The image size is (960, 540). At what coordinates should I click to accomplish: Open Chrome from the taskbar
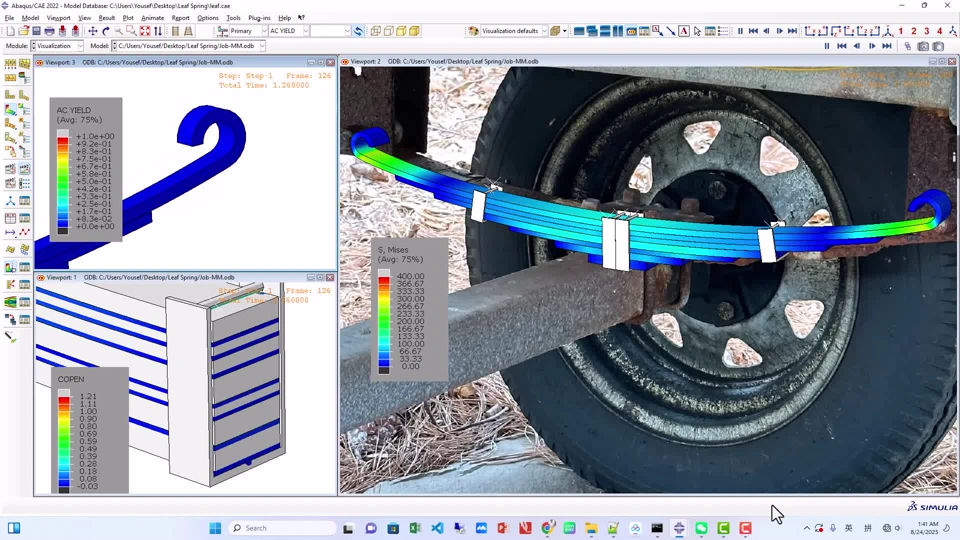(547, 528)
